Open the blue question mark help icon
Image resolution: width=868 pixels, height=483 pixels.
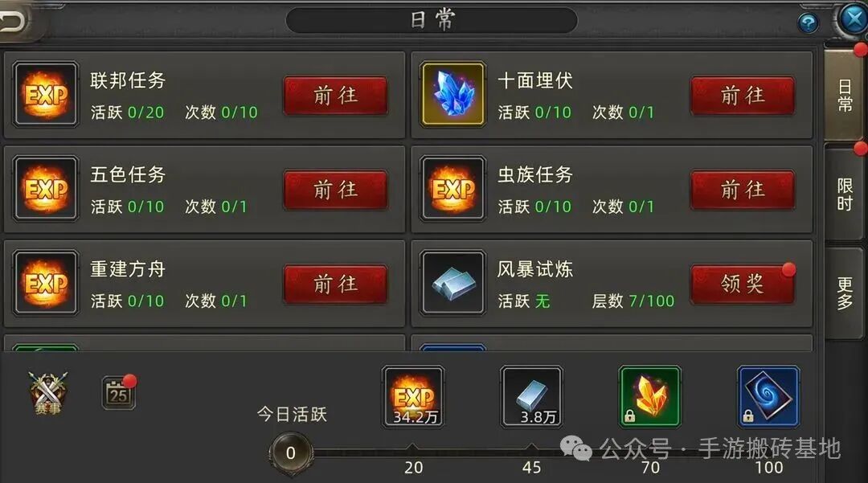click(809, 23)
